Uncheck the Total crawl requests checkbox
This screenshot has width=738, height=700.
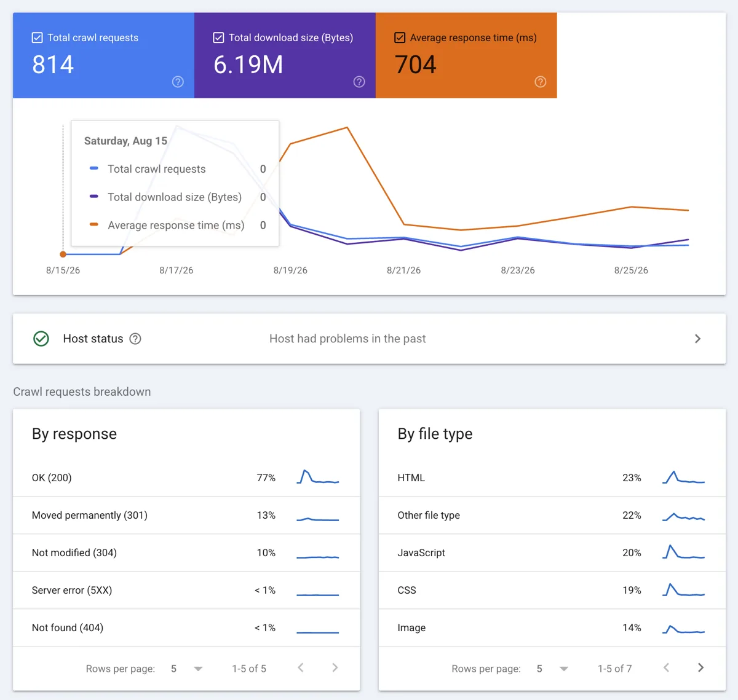click(37, 37)
